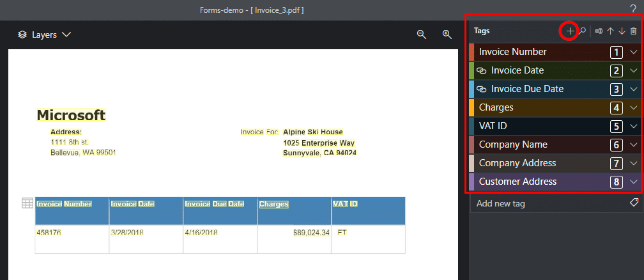This screenshot has width=644, height=280.
Task: Select the Address: label in document
Action: point(66,132)
